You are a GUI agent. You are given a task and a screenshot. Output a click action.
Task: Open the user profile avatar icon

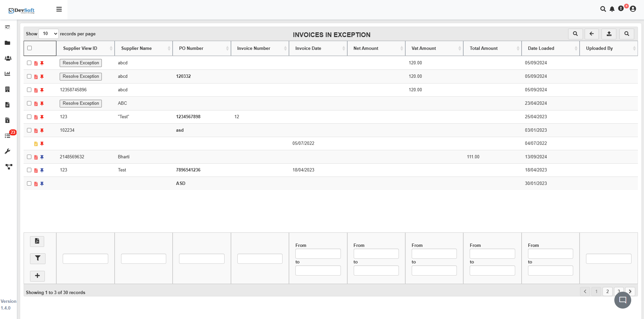[633, 9]
